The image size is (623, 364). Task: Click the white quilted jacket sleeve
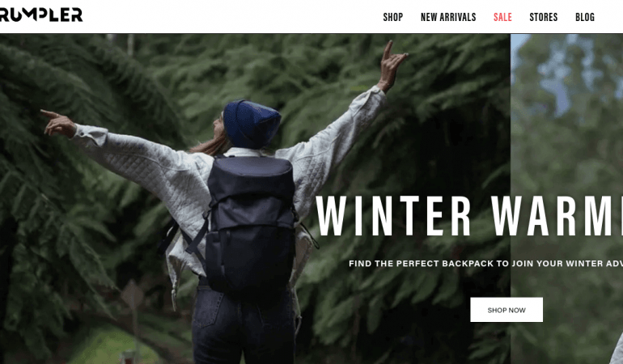(131, 157)
